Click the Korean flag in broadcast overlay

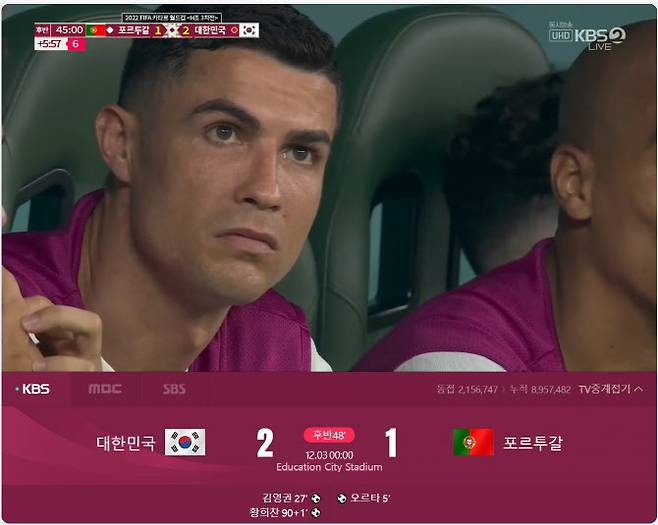pyautogui.click(x=249, y=30)
